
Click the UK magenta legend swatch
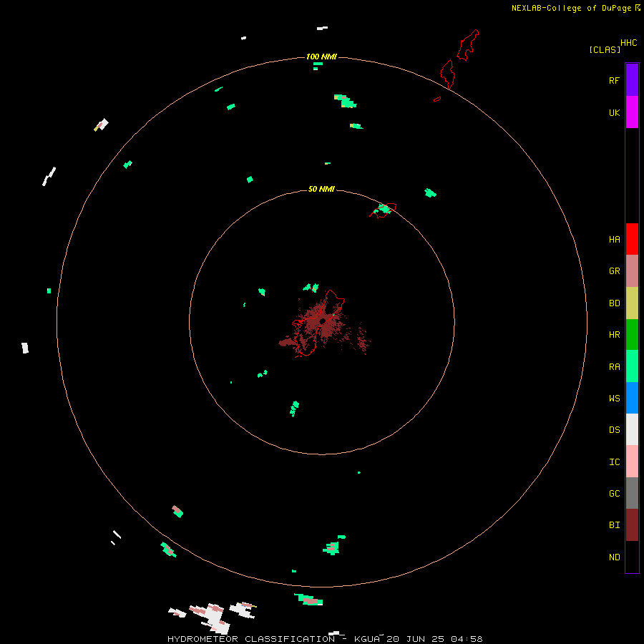pyautogui.click(x=632, y=112)
